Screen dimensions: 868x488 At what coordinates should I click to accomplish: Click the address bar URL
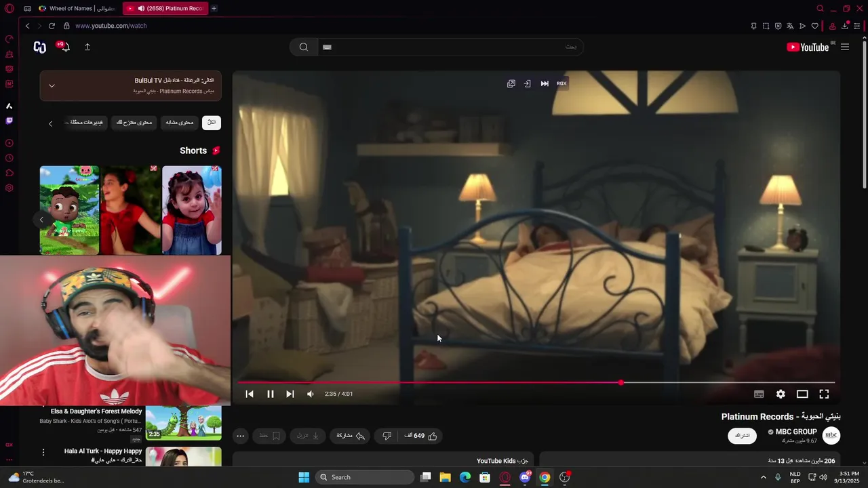pos(111,26)
